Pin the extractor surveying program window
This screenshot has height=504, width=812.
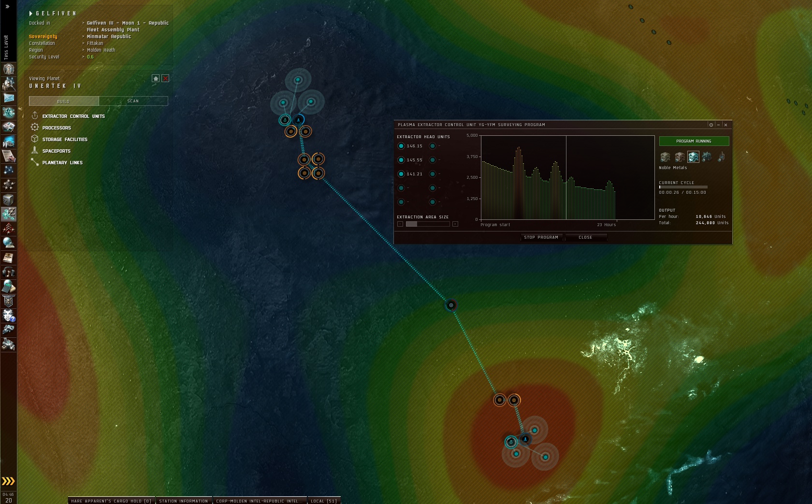(711, 125)
